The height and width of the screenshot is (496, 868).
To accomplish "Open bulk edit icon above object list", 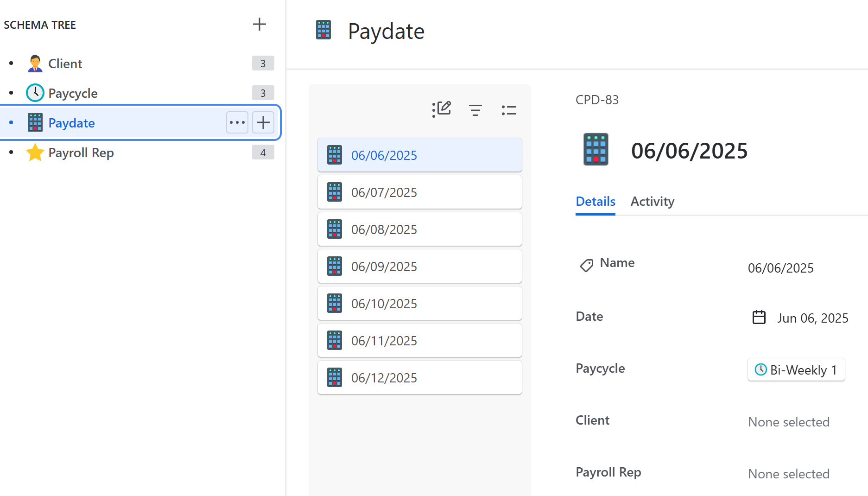I will pos(442,109).
